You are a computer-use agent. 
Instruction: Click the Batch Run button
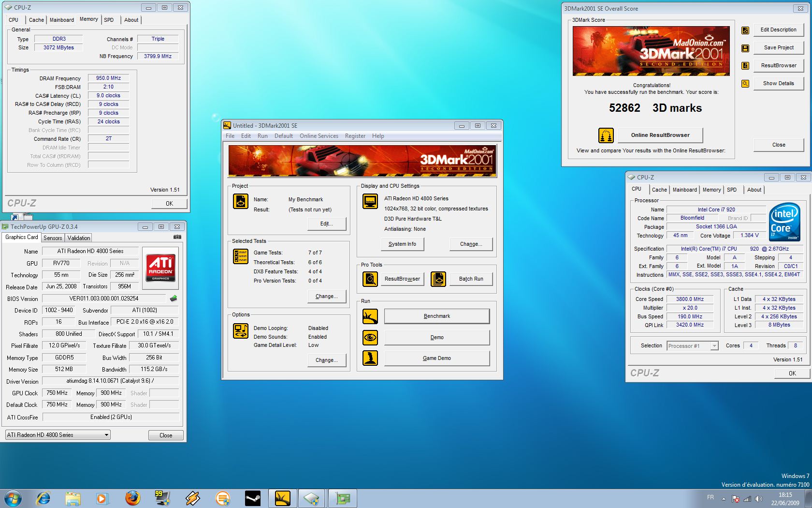pos(471,279)
